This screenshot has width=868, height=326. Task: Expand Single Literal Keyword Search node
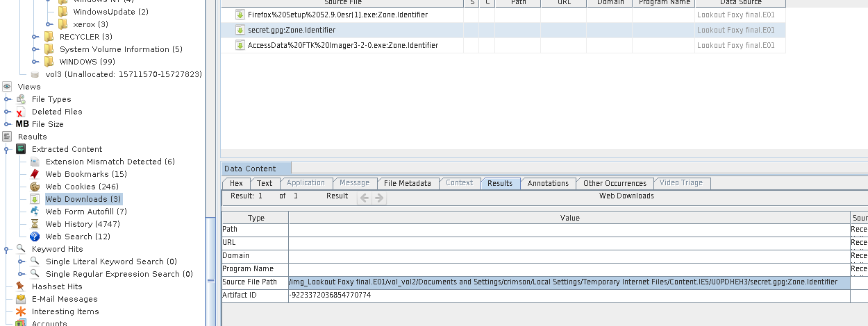point(21,261)
